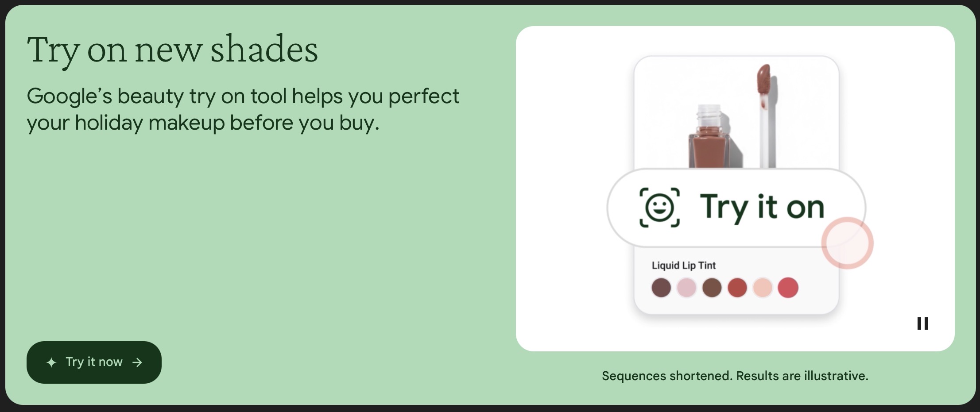Viewport: 980px width, 412px height.
Task: Click the pink tap indicator circle
Action: point(847,243)
